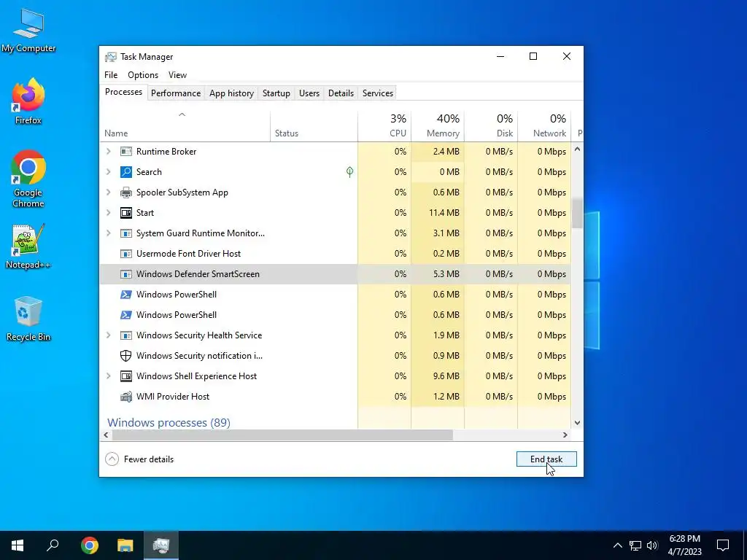Click the vertical scrollbar thumb

[577, 214]
